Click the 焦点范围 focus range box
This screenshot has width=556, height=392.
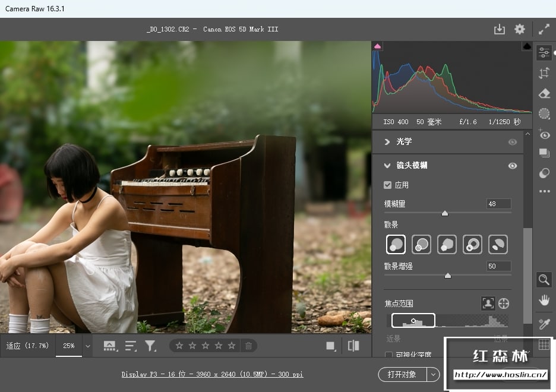click(x=413, y=320)
